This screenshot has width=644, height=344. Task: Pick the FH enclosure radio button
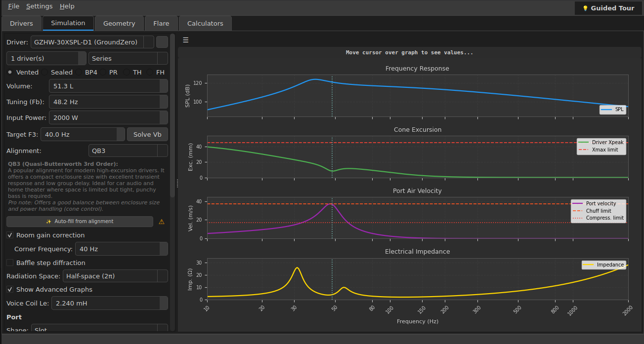click(x=156, y=72)
